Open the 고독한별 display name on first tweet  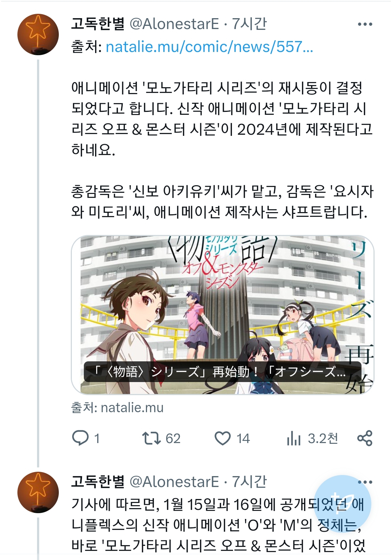(98, 24)
